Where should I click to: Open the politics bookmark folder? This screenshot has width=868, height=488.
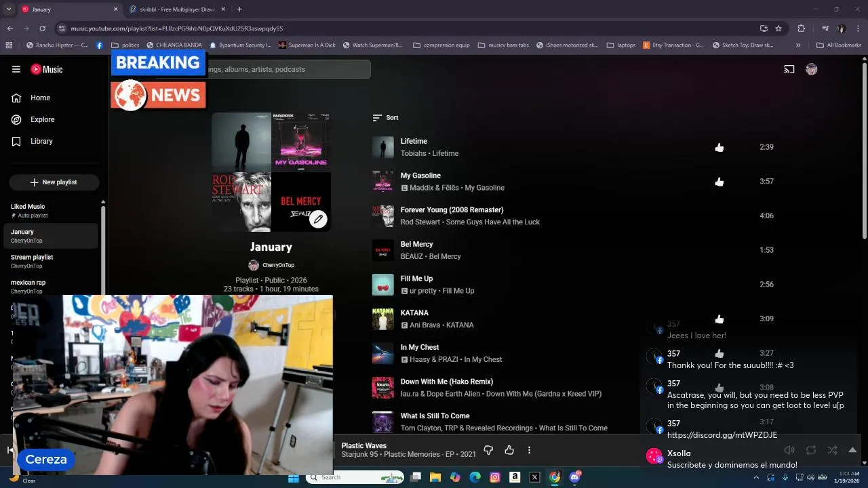[x=125, y=45]
